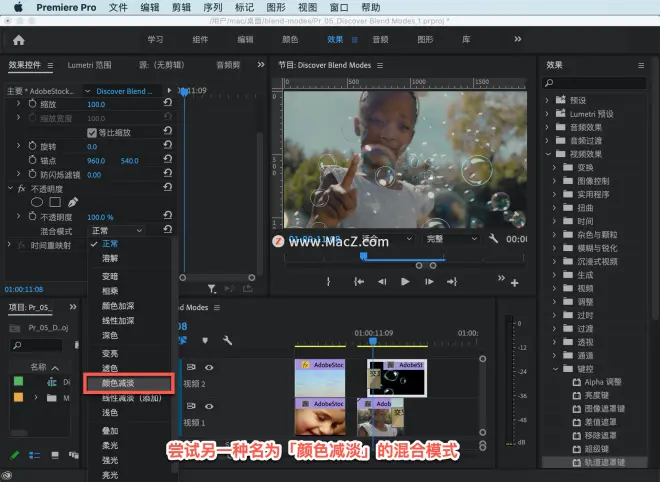Open program monitor wrench settings

point(493,239)
